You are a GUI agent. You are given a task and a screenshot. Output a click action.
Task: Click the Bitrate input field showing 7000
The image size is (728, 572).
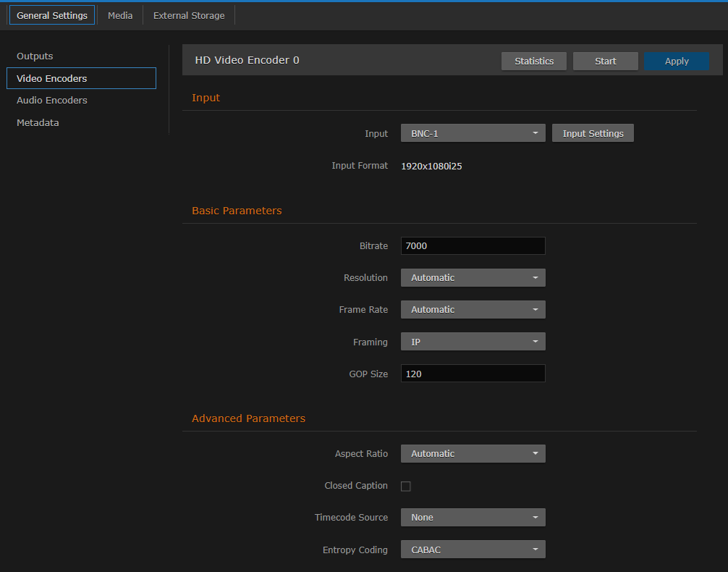[x=473, y=245]
